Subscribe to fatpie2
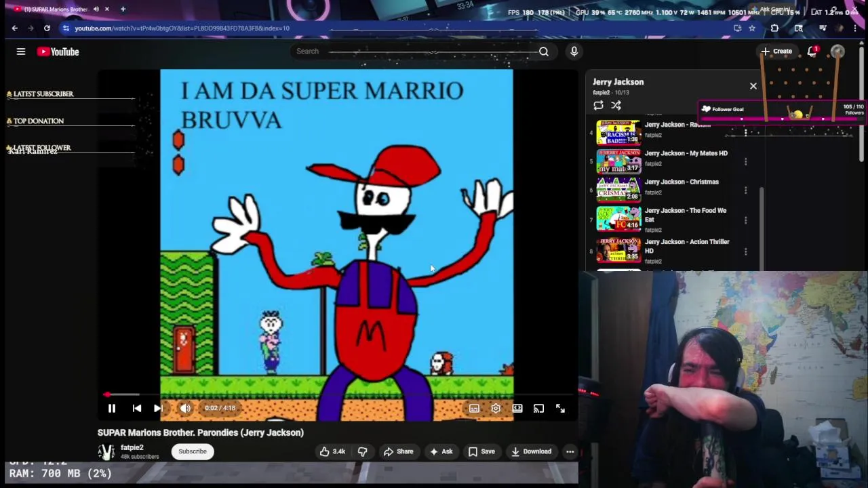Image resolution: width=868 pixels, height=488 pixels. click(x=193, y=451)
